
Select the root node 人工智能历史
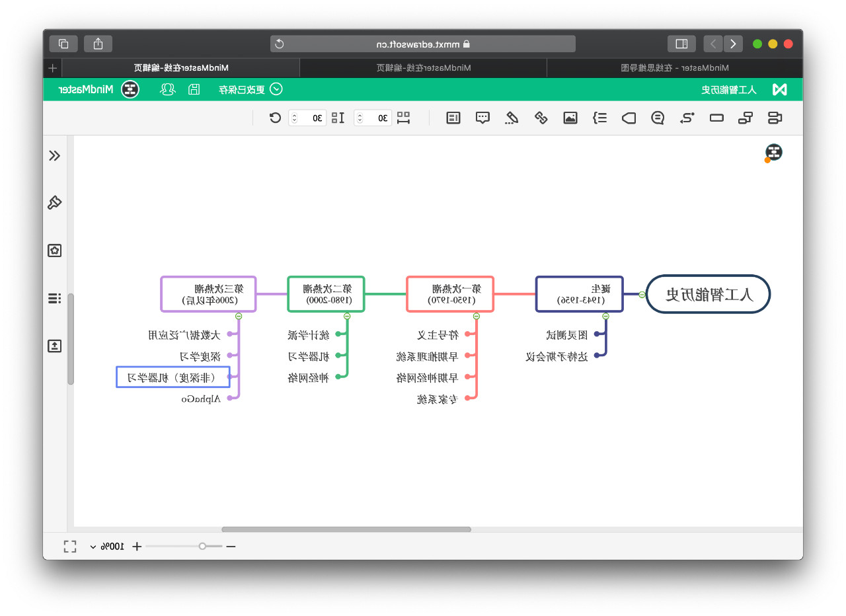(x=709, y=294)
